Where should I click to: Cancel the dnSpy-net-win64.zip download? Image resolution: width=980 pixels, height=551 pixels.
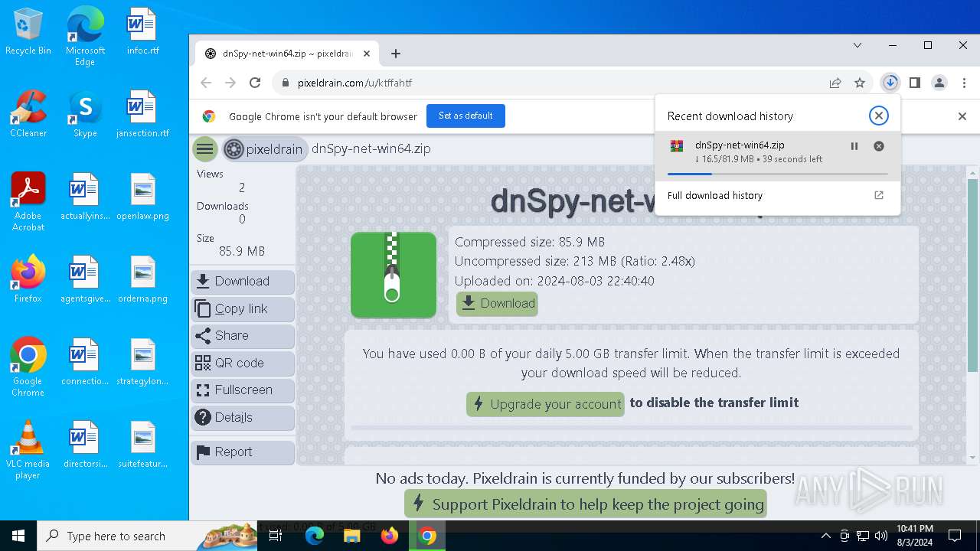[879, 146]
